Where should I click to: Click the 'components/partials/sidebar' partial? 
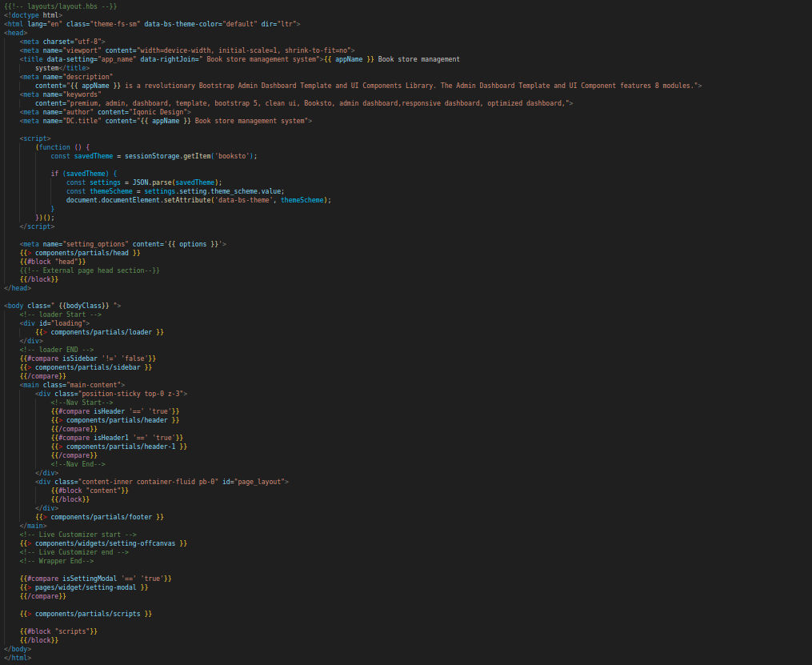86,367
